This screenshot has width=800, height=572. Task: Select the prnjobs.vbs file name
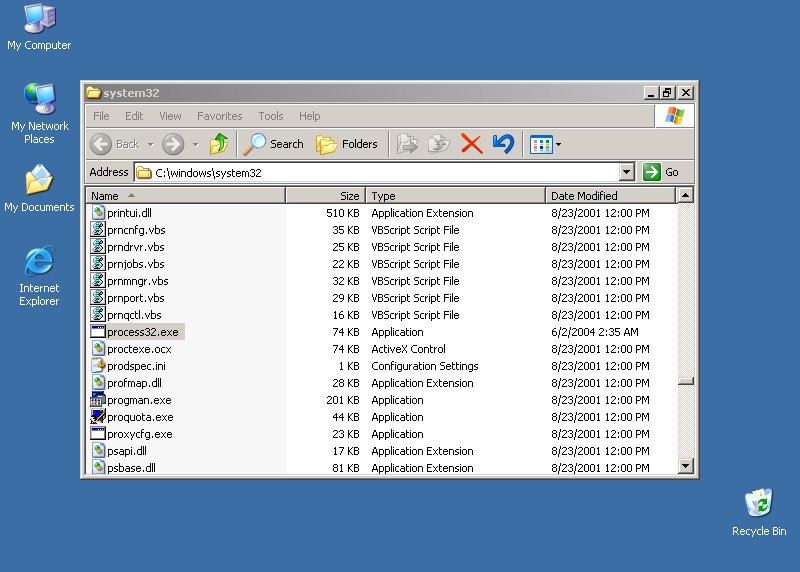(x=136, y=264)
